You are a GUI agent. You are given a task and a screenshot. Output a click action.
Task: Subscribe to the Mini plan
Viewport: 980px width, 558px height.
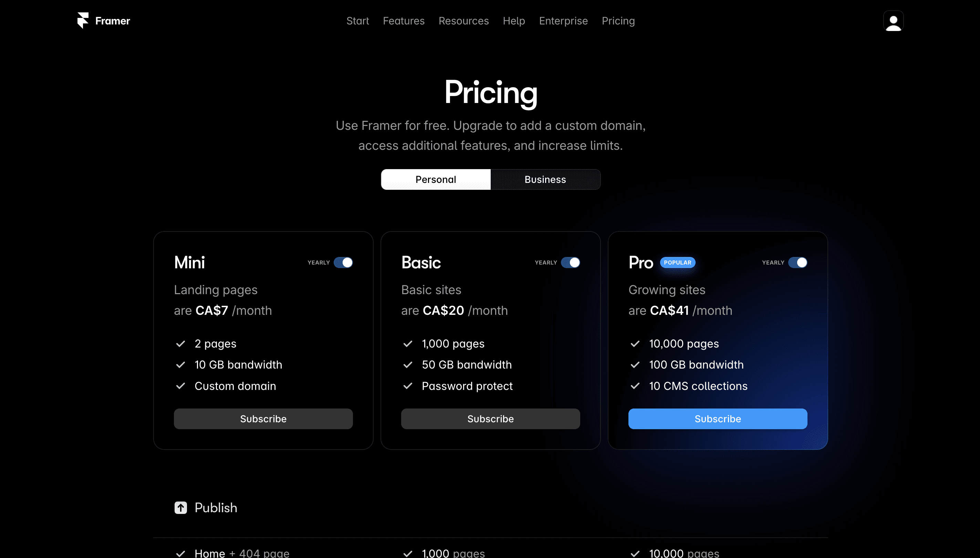(263, 418)
